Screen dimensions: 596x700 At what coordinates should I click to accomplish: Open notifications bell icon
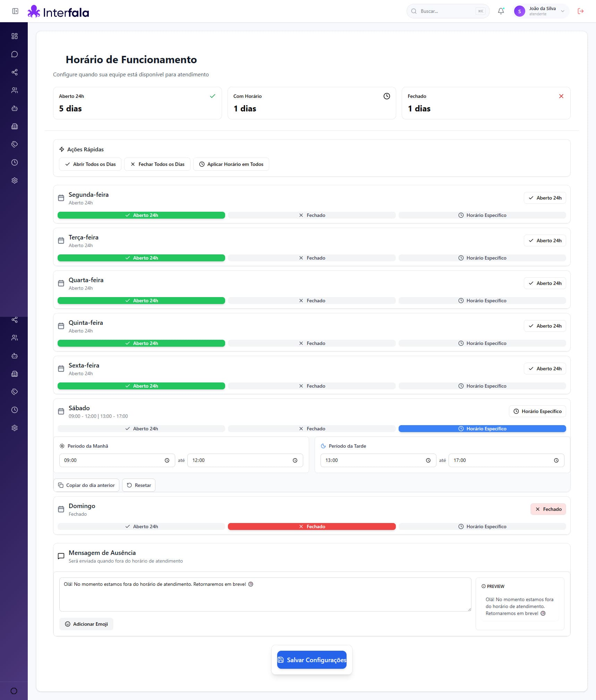coord(501,11)
